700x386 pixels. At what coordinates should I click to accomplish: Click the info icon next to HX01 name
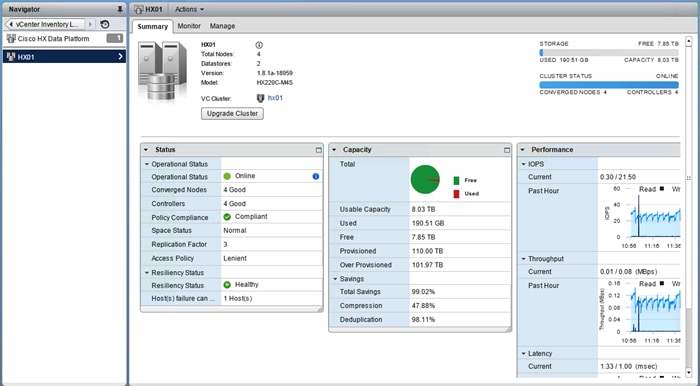(x=259, y=45)
